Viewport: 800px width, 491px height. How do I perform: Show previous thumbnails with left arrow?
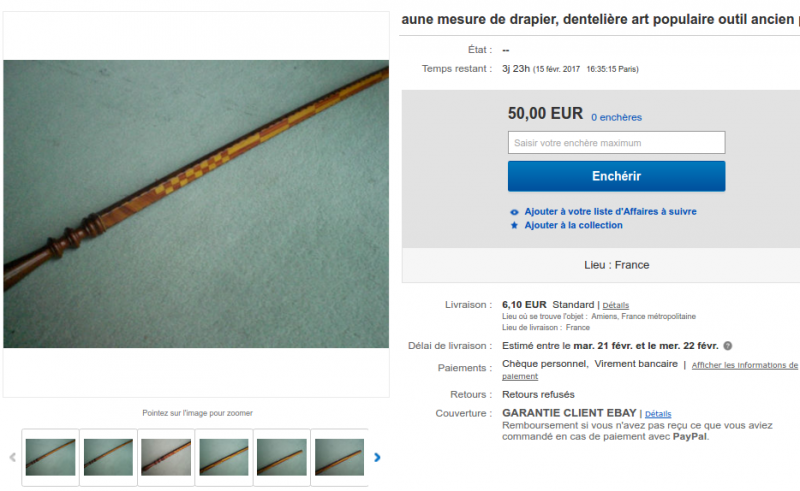[x=13, y=457]
